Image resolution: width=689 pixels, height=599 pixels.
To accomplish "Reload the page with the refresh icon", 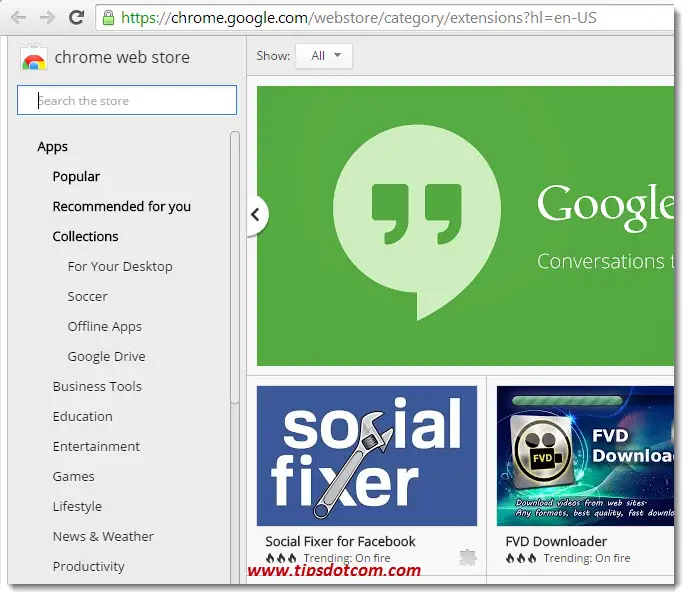I will pyautogui.click(x=76, y=17).
